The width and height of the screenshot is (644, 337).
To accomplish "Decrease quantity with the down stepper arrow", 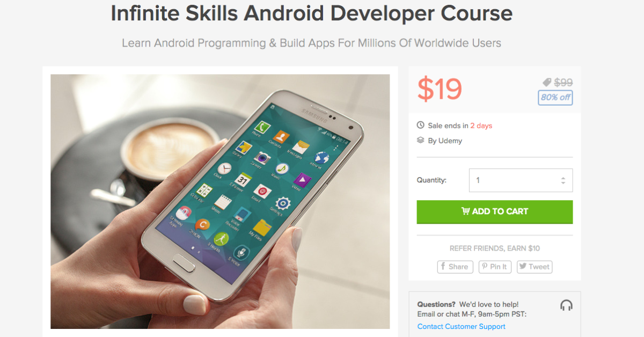I will pos(563,183).
